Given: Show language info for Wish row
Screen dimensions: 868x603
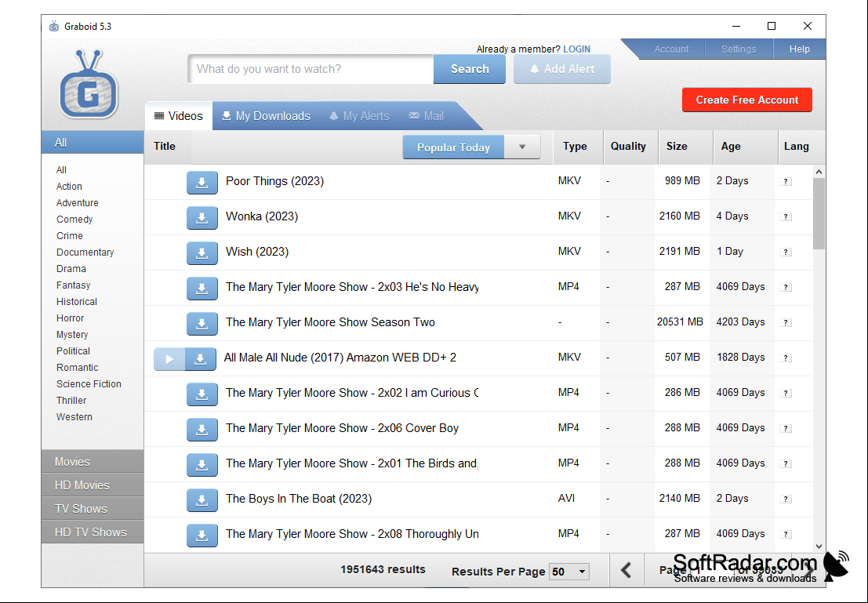Looking at the screenshot, I should (786, 252).
